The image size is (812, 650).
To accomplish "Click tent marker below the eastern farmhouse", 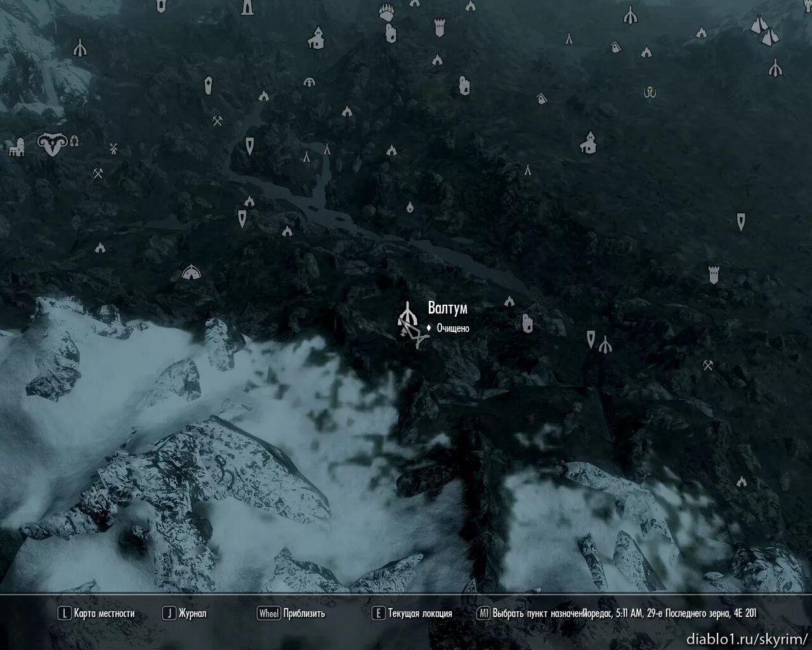I will [527, 170].
